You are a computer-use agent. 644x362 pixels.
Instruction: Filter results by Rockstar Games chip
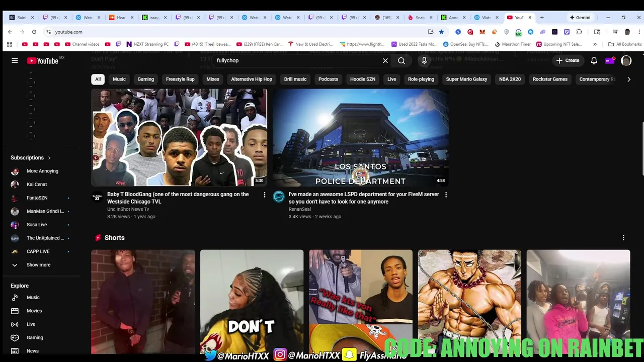550,79
